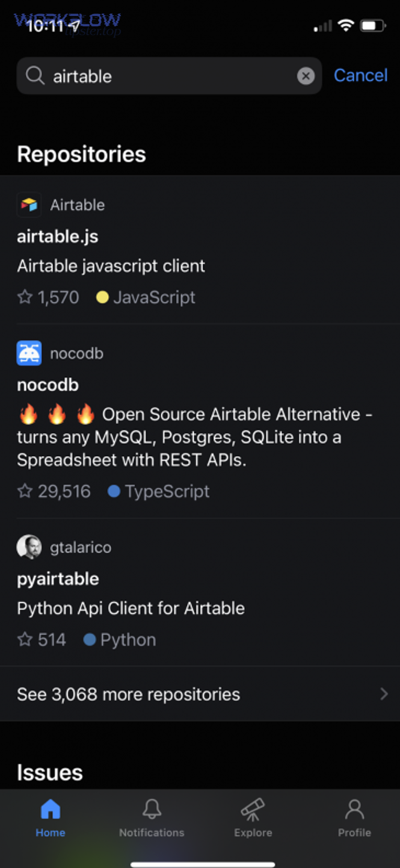Open the Profile tab
The width and height of the screenshot is (400, 868).
[x=354, y=818]
